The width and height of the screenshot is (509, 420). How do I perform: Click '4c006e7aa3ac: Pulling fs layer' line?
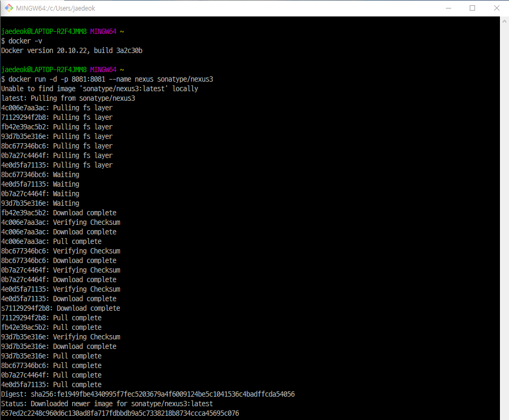57,108
